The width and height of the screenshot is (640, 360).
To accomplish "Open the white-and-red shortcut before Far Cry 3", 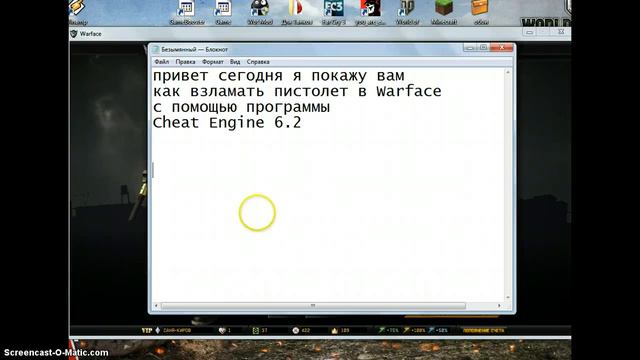I will point(296,9).
